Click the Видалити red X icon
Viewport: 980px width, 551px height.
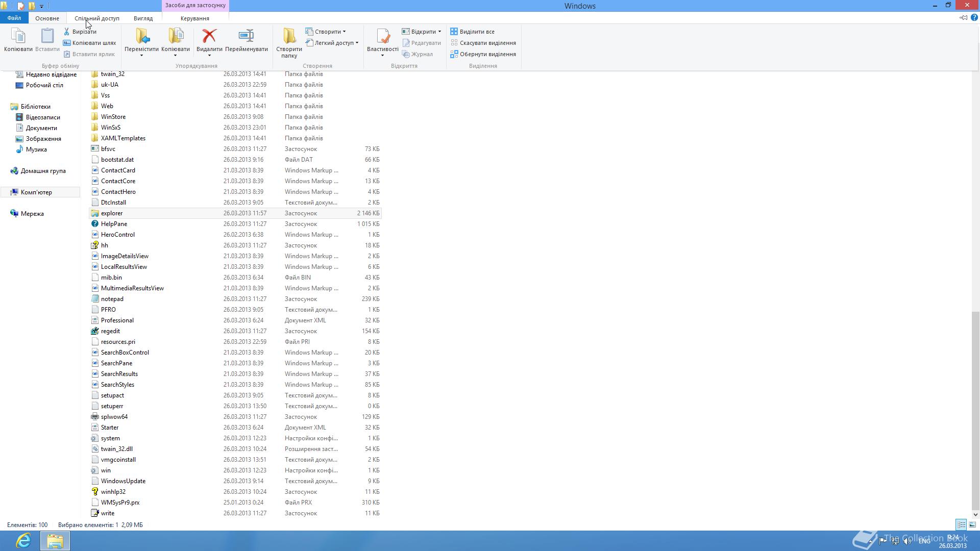pos(209,36)
